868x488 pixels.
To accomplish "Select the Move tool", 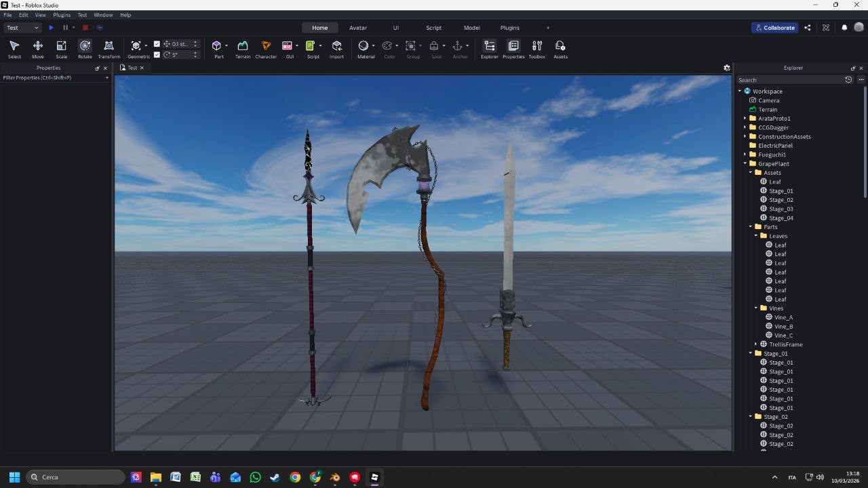I will click(37, 47).
